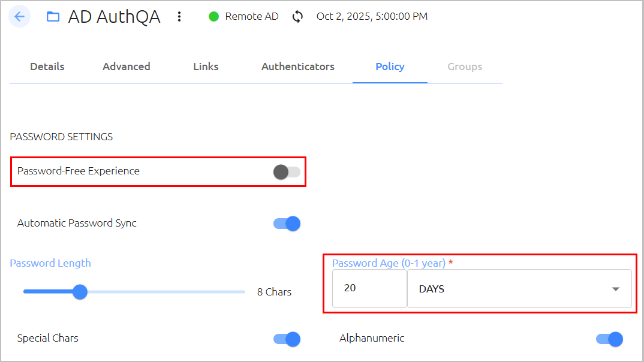Click the Password Length slider handle
The image size is (644, 362).
(80, 292)
